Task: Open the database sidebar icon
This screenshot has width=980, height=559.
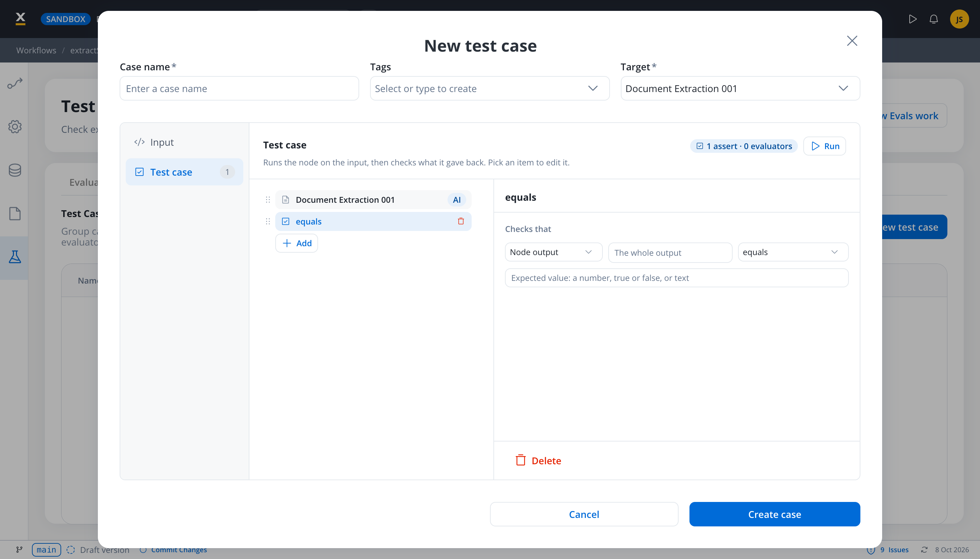Action: [15, 170]
